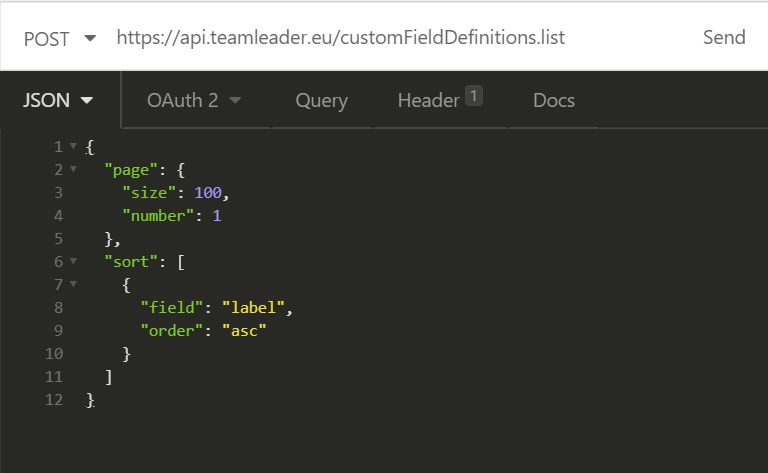
Task: Send the request
Action: pos(724,38)
